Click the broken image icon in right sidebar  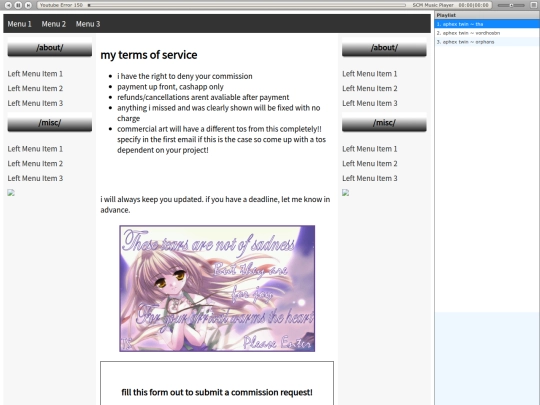pos(345,193)
